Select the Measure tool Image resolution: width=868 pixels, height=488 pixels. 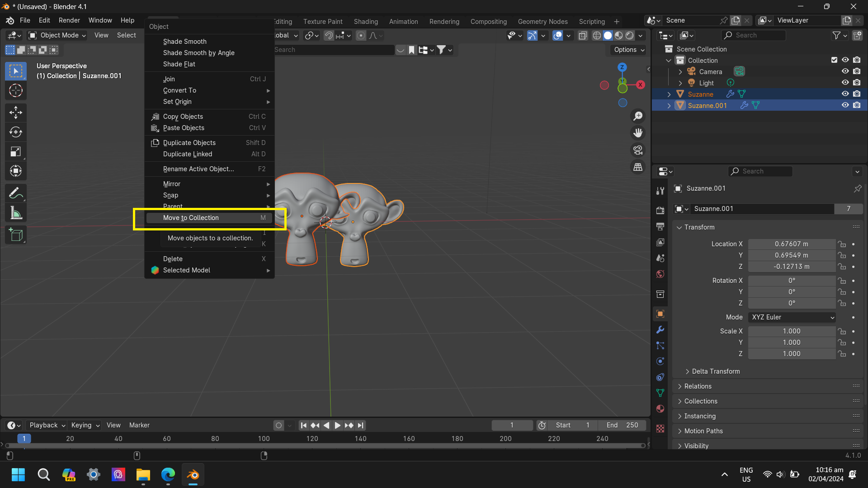pyautogui.click(x=16, y=213)
